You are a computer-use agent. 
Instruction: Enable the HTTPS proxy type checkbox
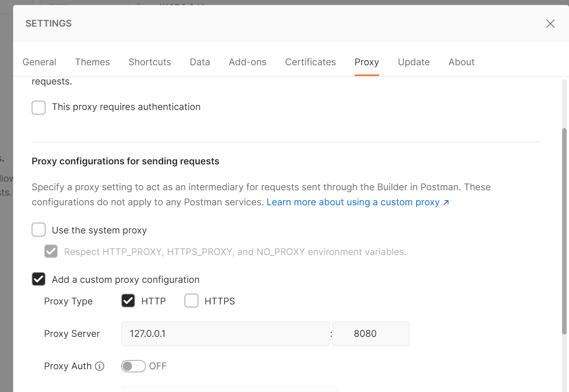[191, 301]
